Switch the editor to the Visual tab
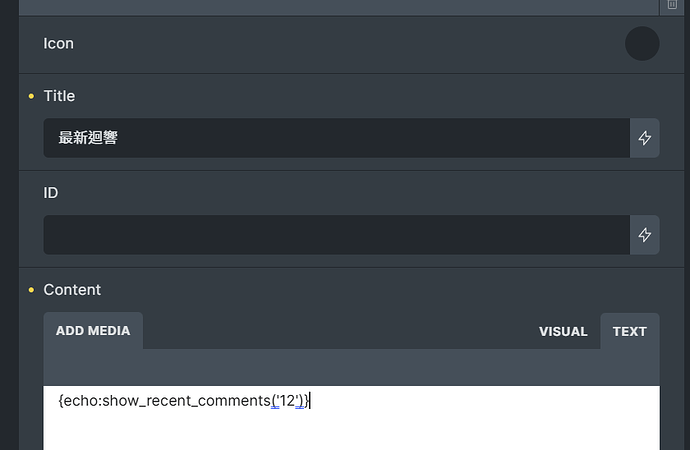This screenshot has height=450, width=690. tap(563, 331)
